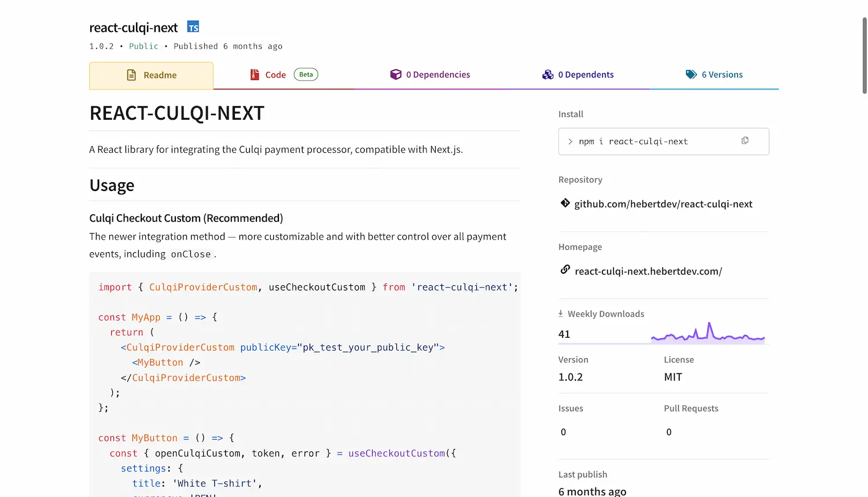Click the issues count 0
This screenshot has height=497, width=868.
pyautogui.click(x=564, y=432)
